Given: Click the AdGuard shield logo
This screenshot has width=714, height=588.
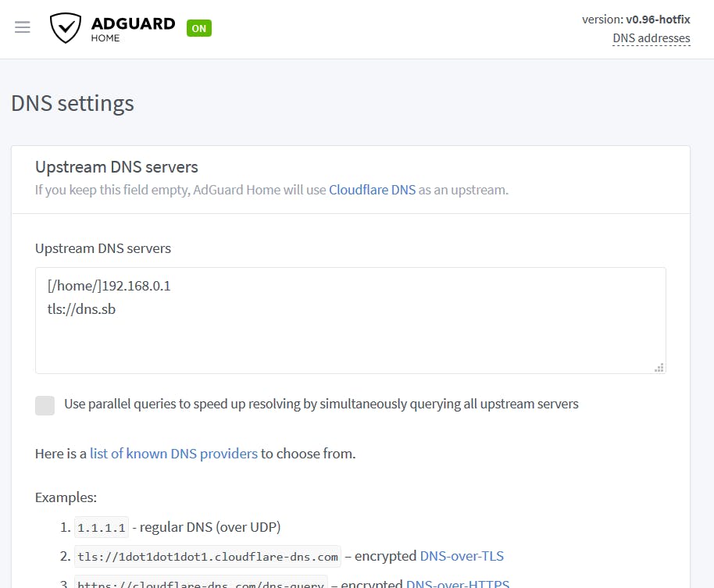Looking at the screenshot, I should pyautogui.click(x=66, y=28).
